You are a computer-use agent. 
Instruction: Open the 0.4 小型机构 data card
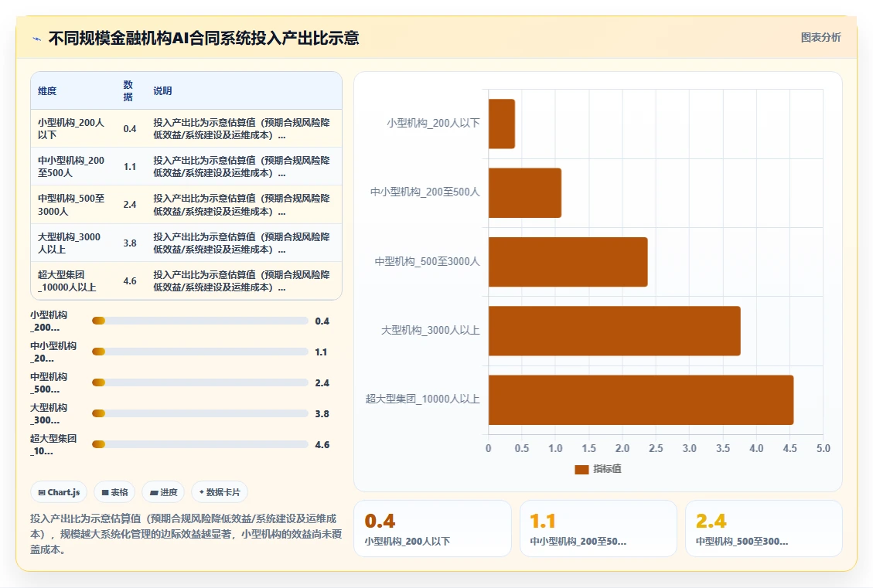point(432,529)
